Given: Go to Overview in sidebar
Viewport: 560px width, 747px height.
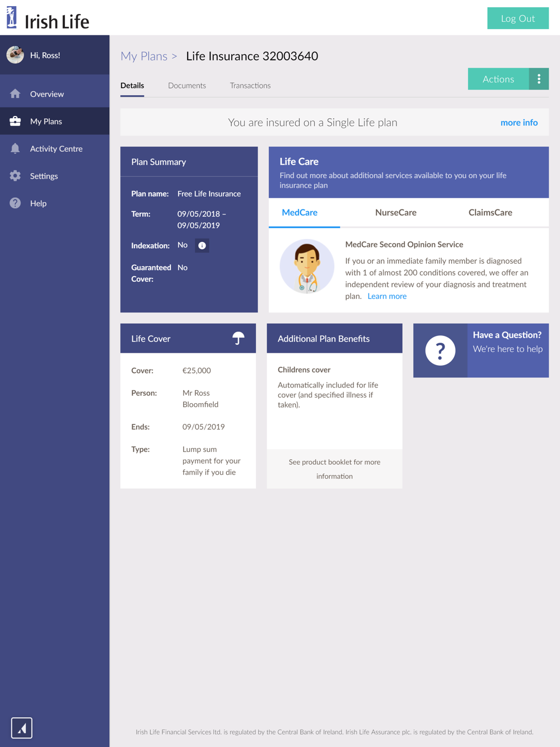Looking at the screenshot, I should [x=54, y=94].
